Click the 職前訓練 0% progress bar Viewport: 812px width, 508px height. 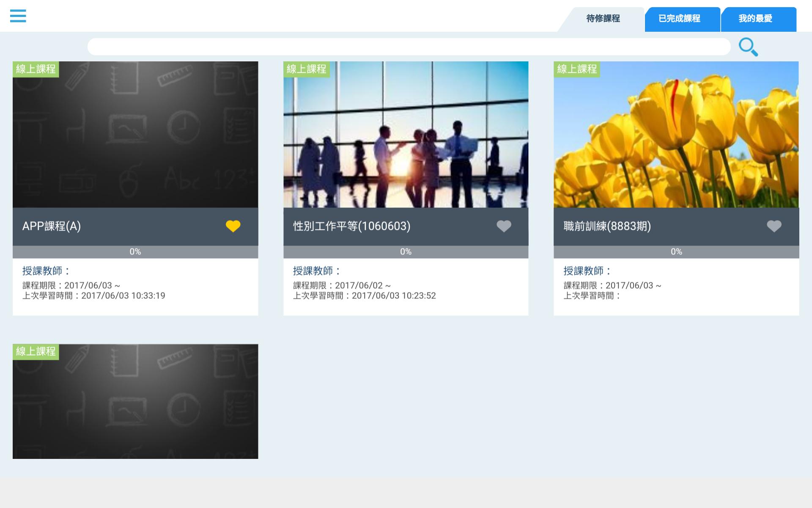pos(676,252)
